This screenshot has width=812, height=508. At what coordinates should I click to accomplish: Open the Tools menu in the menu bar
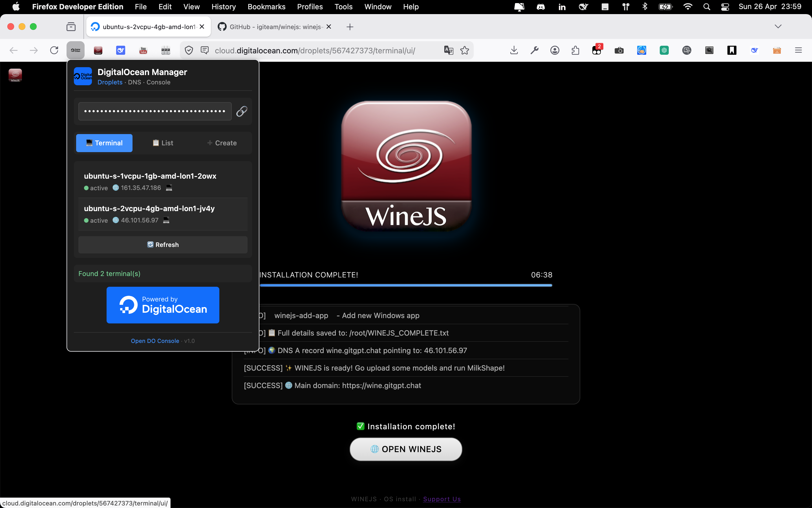[343, 7]
